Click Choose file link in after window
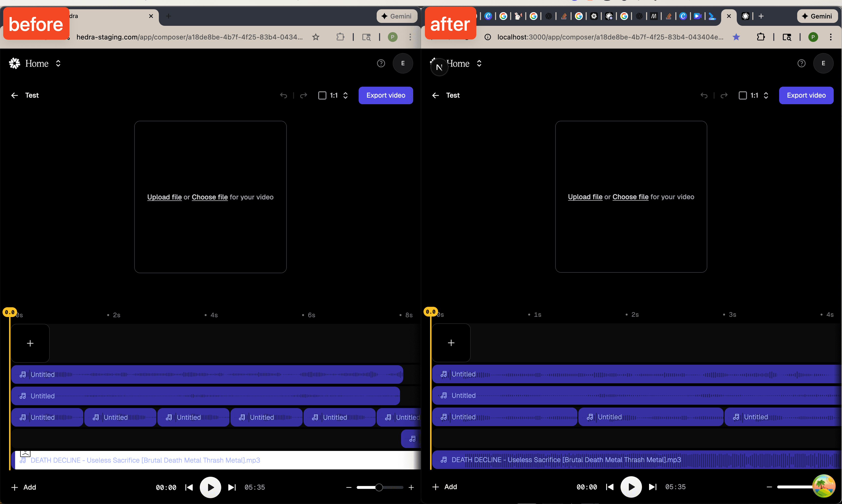 [630, 197]
